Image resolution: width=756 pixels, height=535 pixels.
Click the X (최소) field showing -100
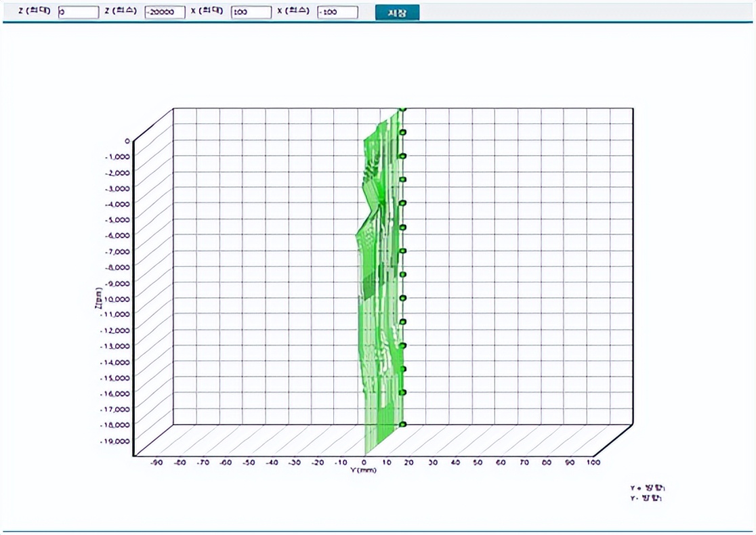tap(337, 12)
